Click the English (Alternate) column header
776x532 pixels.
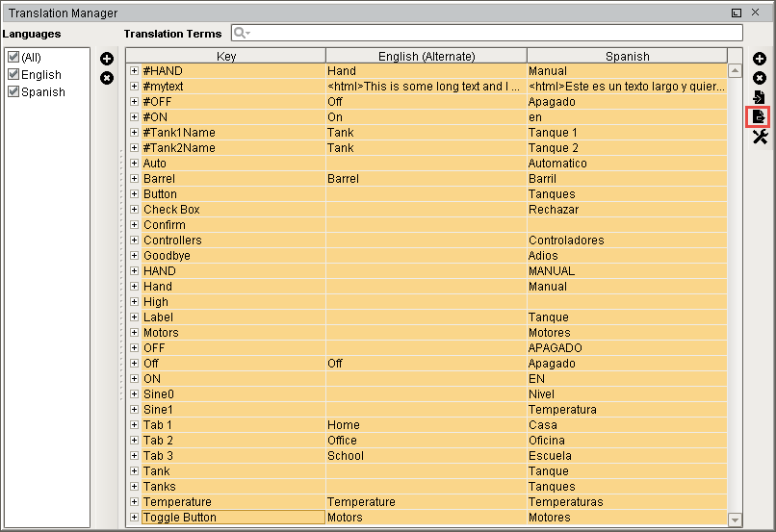tap(426, 56)
